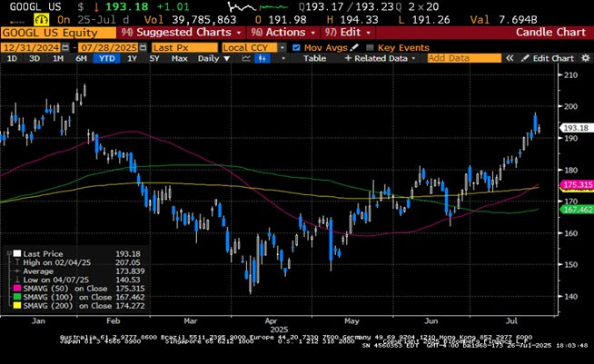Click the Last Px field
The width and height of the screenshot is (594, 364).
coord(185,47)
